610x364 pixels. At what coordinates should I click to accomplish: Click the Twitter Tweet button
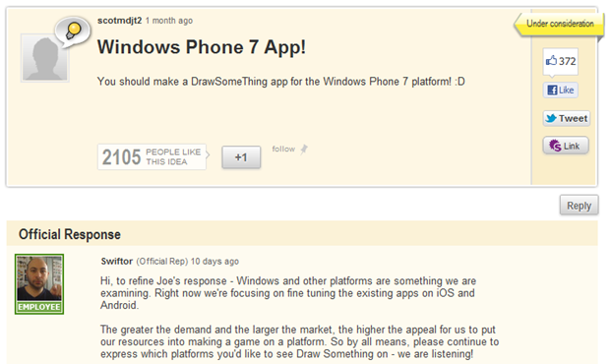click(x=567, y=118)
